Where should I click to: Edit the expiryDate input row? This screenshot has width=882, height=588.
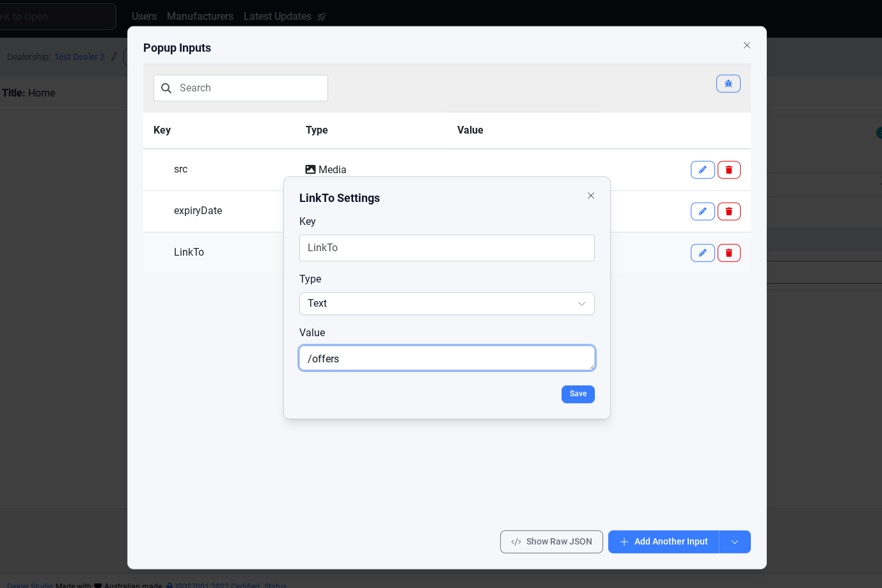pos(702,212)
